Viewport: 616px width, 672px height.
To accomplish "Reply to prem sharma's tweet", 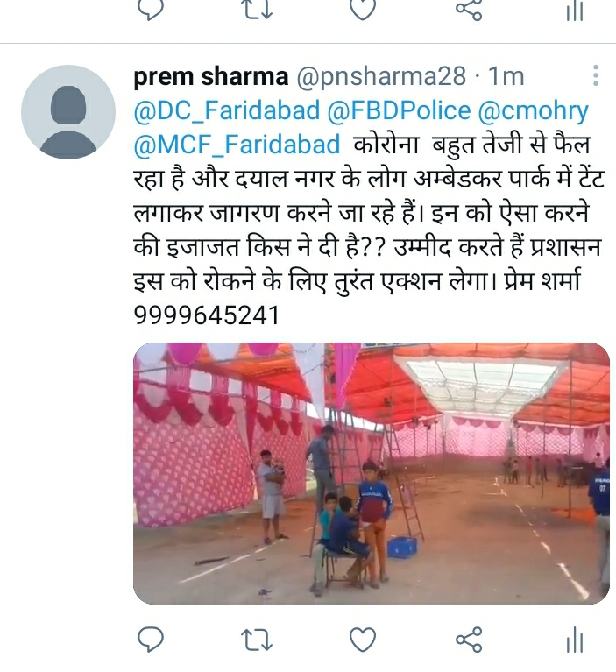I will click(x=151, y=640).
